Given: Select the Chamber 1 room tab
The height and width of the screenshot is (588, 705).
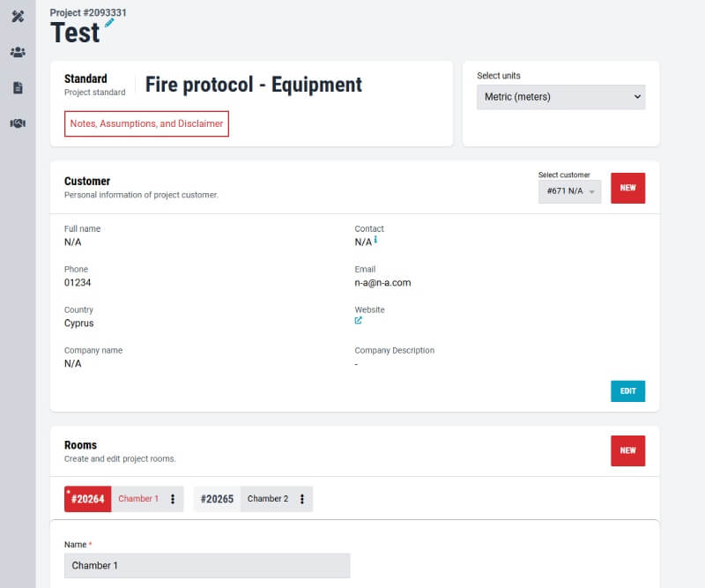Looking at the screenshot, I should pyautogui.click(x=139, y=498).
